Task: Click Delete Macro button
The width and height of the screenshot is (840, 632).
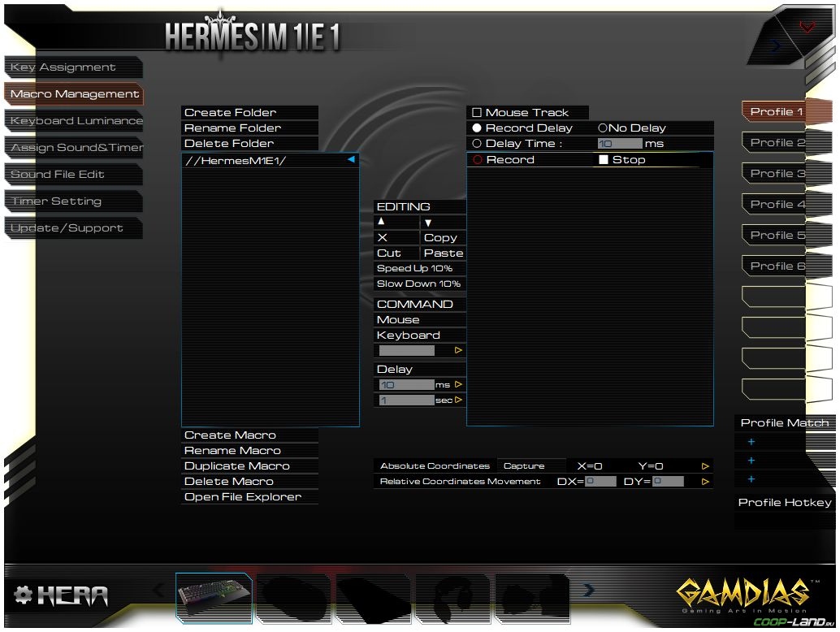Action: [x=249, y=482]
